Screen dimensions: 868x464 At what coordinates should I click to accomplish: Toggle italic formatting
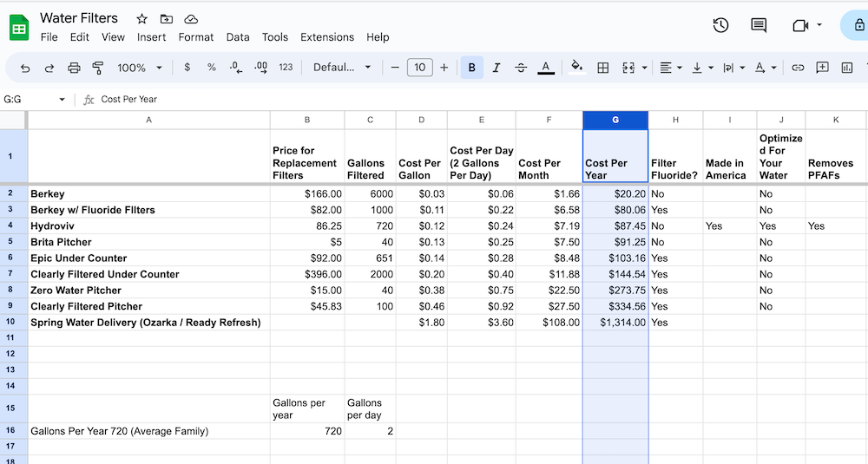coord(496,68)
